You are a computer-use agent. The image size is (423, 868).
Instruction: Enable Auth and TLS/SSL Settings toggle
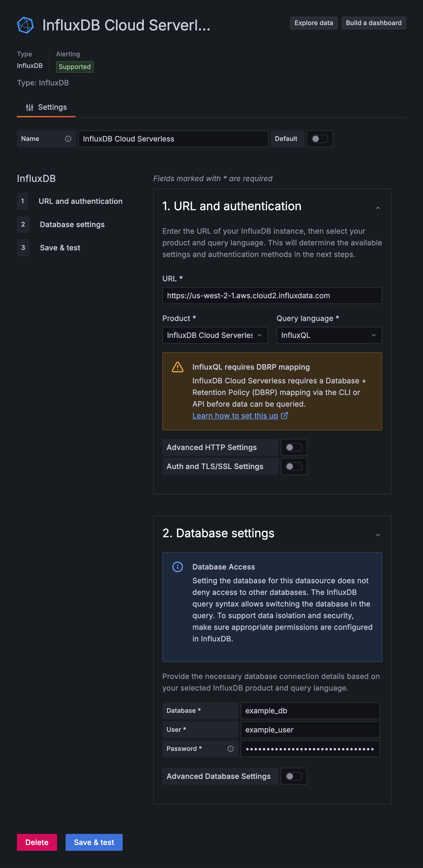coord(293,466)
